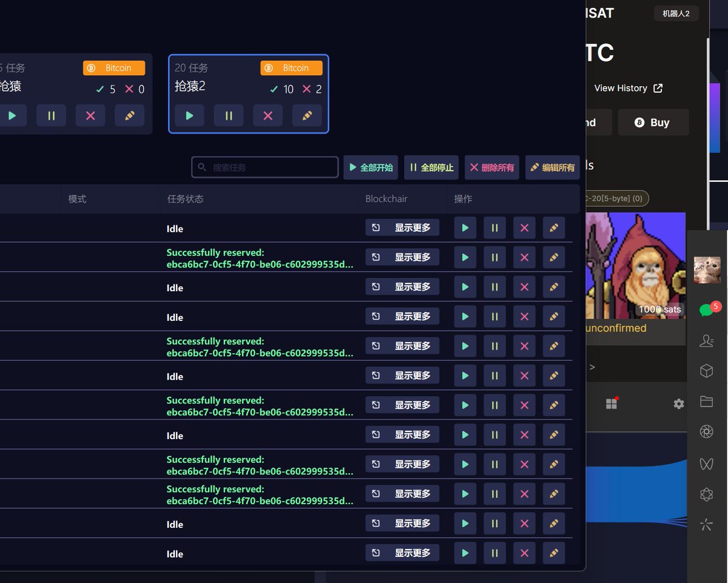Screen dimensions: 728x583
Task: Click the 操作 column header
Action: (x=463, y=199)
